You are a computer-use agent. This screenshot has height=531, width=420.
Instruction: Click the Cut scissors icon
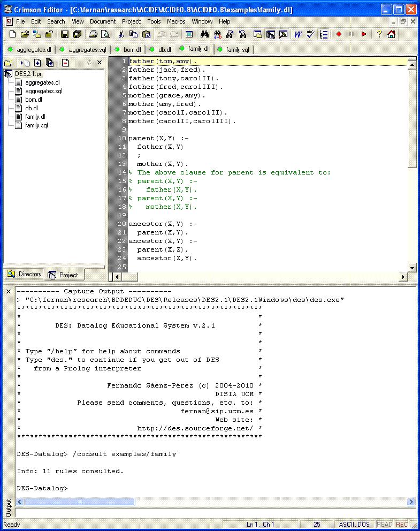coord(121,34)
